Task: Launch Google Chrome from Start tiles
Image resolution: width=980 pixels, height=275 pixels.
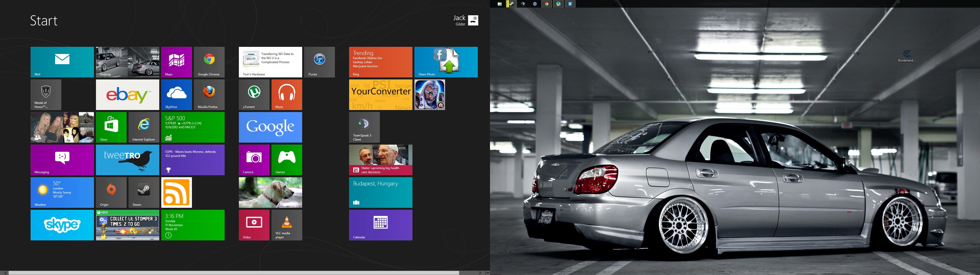Action: (209, 62)
